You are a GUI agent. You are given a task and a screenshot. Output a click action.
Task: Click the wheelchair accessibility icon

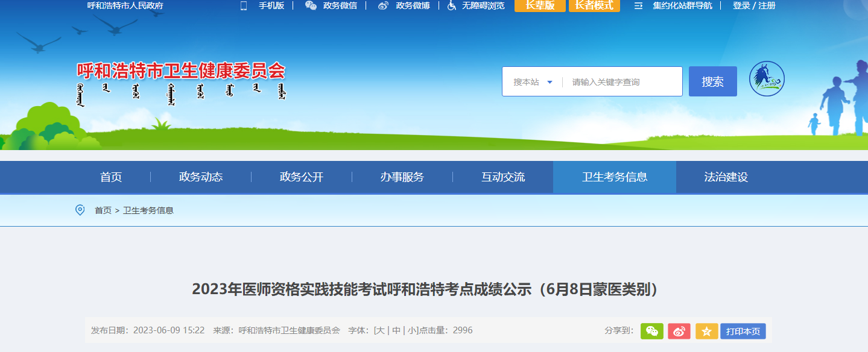452,5
